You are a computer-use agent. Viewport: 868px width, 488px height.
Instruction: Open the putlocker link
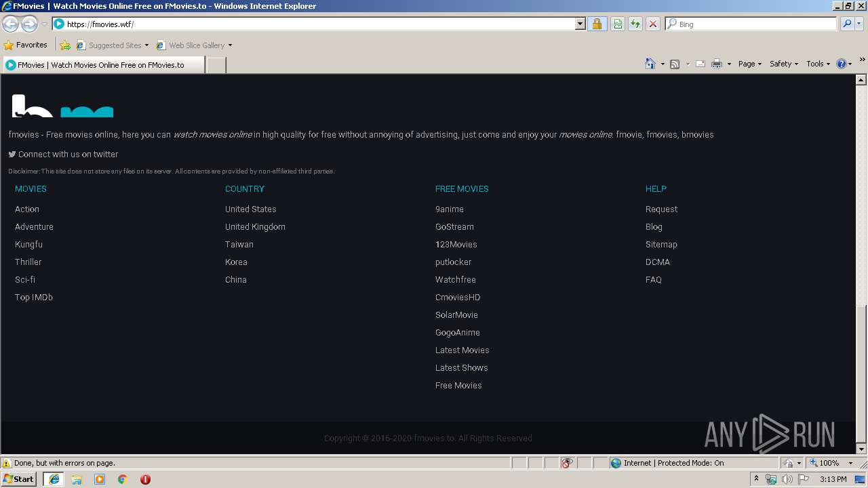[x=453, y=262]
